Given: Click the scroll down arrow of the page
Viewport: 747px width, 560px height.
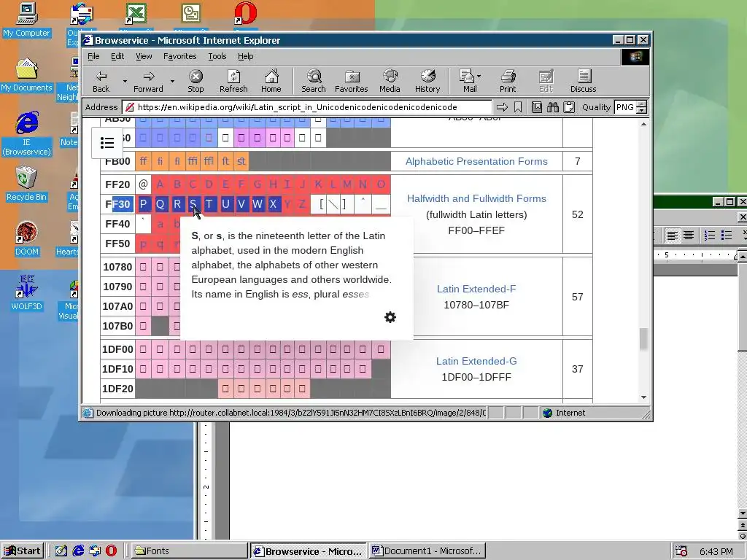Looking at the screenshot, I should [643, 397].
